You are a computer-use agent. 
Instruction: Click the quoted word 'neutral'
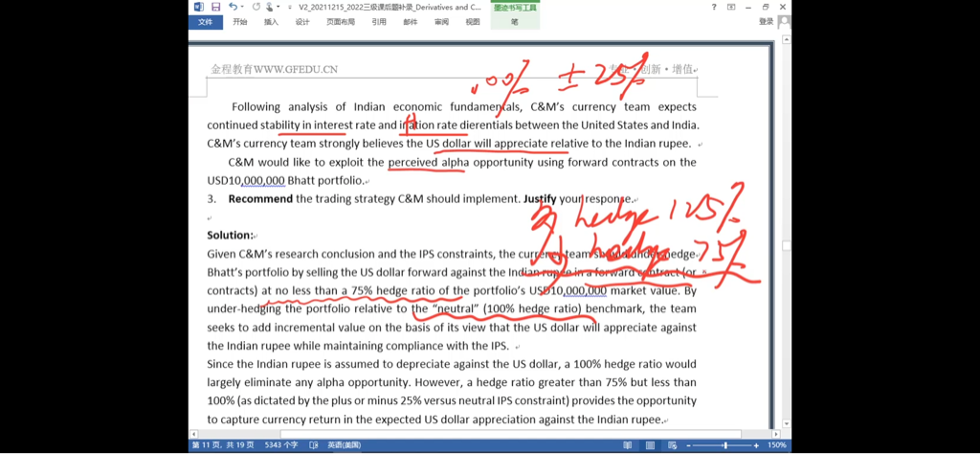pos(455,309)
